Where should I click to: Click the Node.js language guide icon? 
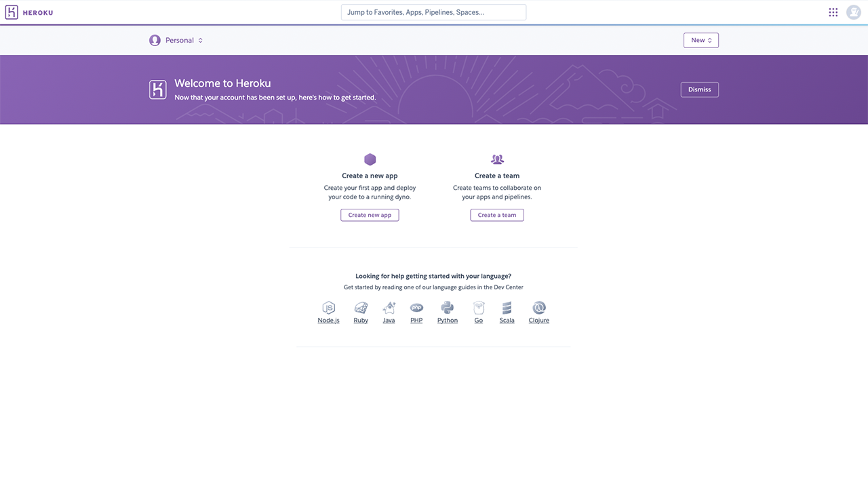tap(328, 308)
